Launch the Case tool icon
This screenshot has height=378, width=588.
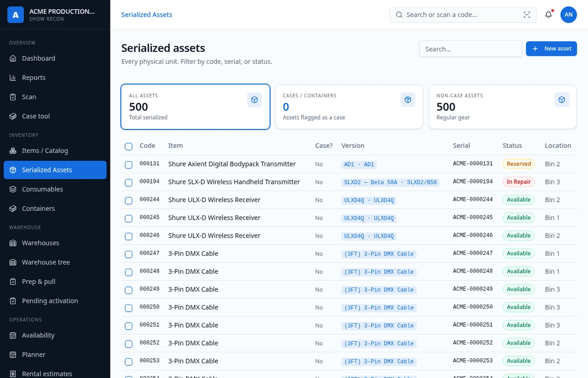[13, 116]
